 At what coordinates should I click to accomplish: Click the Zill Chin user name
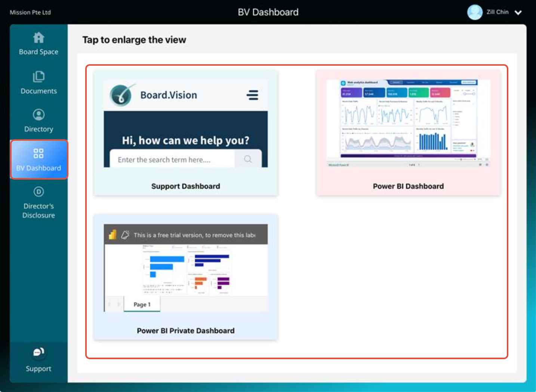(498, 12)
